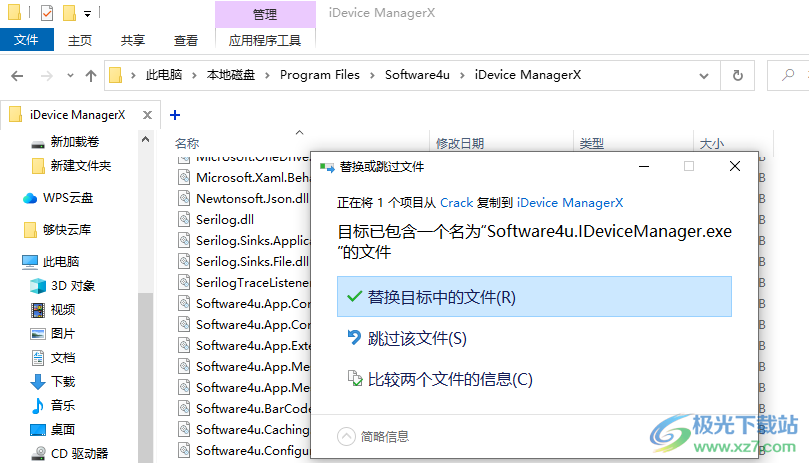Select the 管理 contextual tab header
The width and height of the screenshot is (809, 463).
(265, 14)
